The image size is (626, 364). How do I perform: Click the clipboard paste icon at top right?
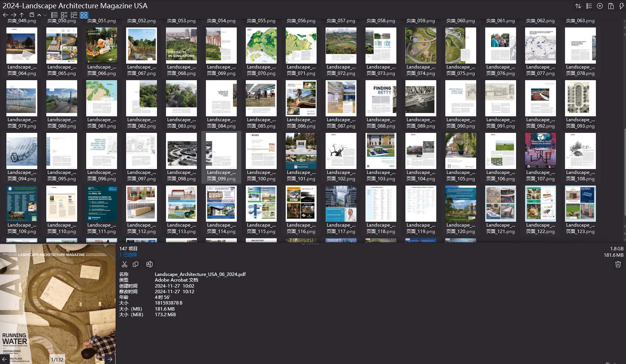coord(611,6)
